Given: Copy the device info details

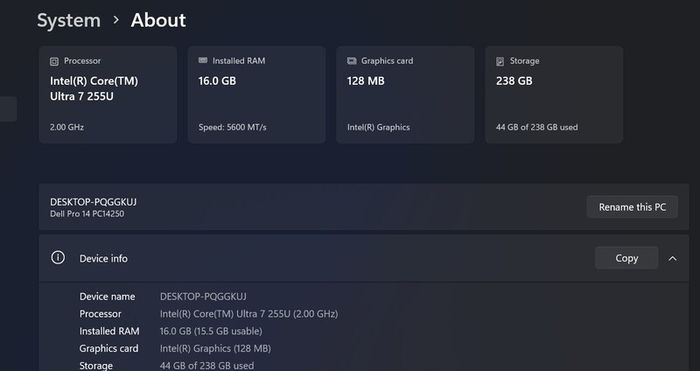Looking at the screenshot, I should click(x=626, y=258).
